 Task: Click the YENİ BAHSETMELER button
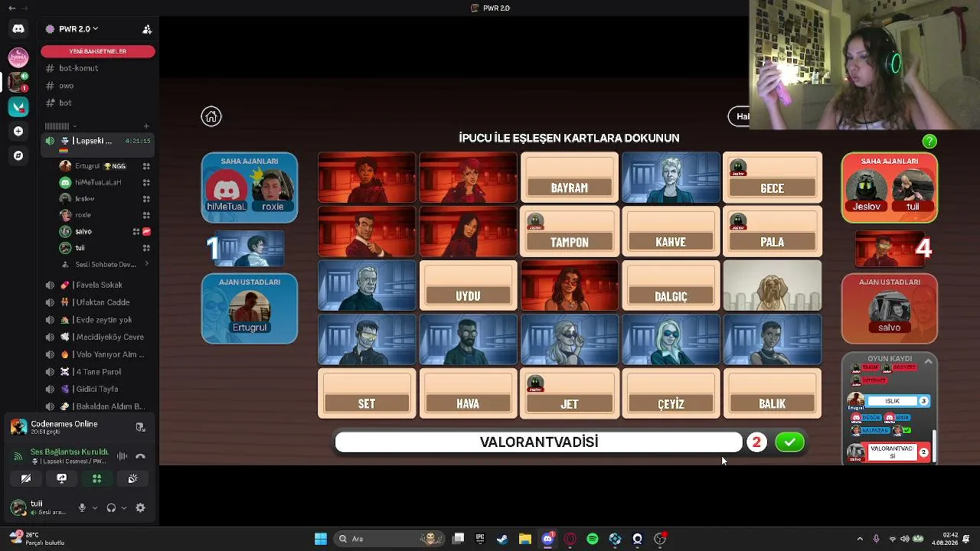[x=98, y=51]
